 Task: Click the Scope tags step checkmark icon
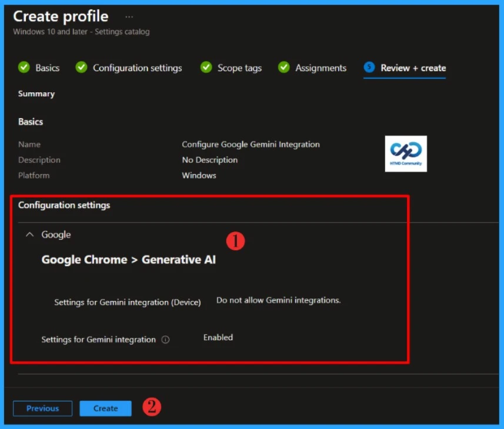point(206,68)
